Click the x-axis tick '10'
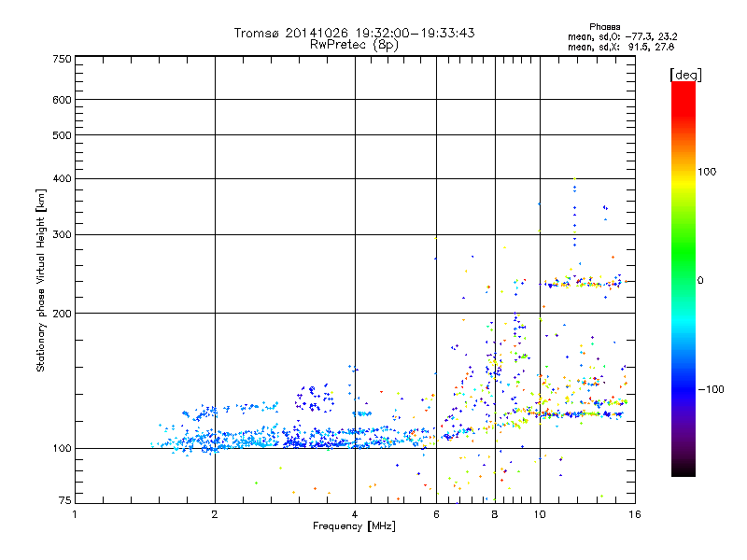This screenshot has height=560, width=747. point(540,514)
